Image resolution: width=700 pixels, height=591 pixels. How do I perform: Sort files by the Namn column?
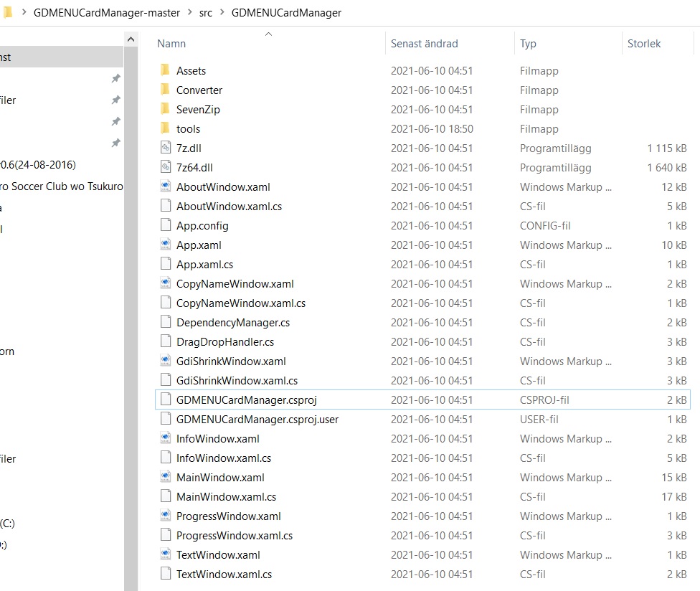171,44
